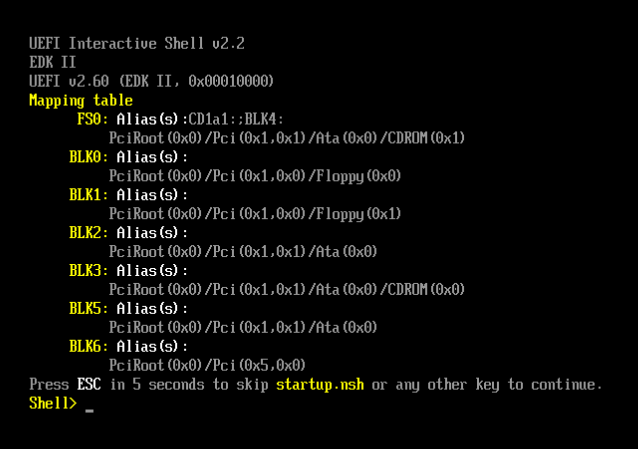The height and width of the screenshot is (449, 638).
Task: Click the EDK II line
Action: click(52, 62)
